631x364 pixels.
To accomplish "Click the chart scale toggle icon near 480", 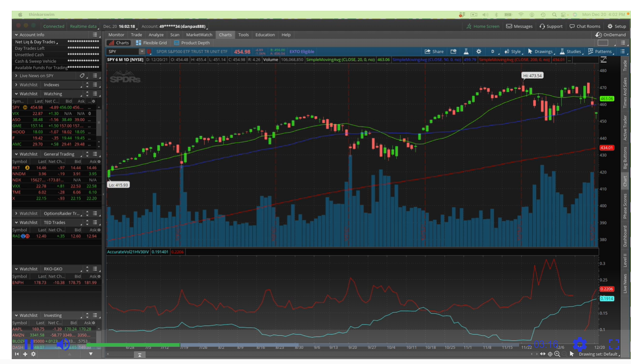I will [603, 60].
